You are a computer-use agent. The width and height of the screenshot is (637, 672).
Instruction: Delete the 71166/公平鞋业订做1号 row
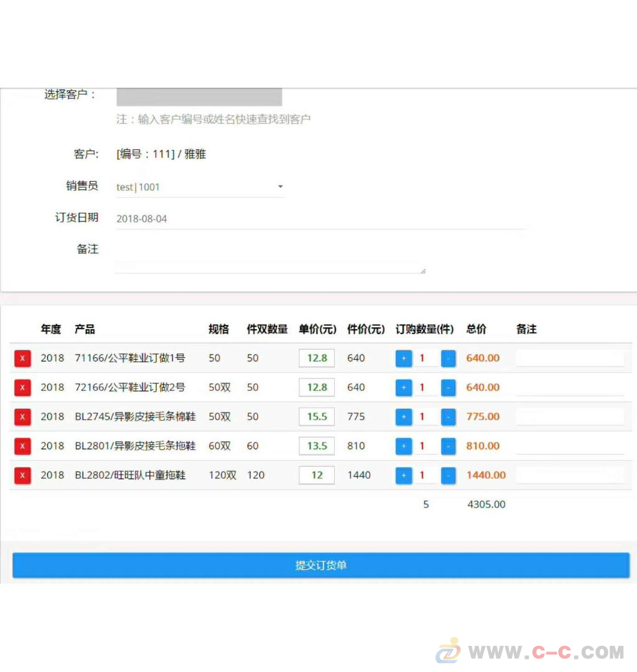(x=22, y=358)
